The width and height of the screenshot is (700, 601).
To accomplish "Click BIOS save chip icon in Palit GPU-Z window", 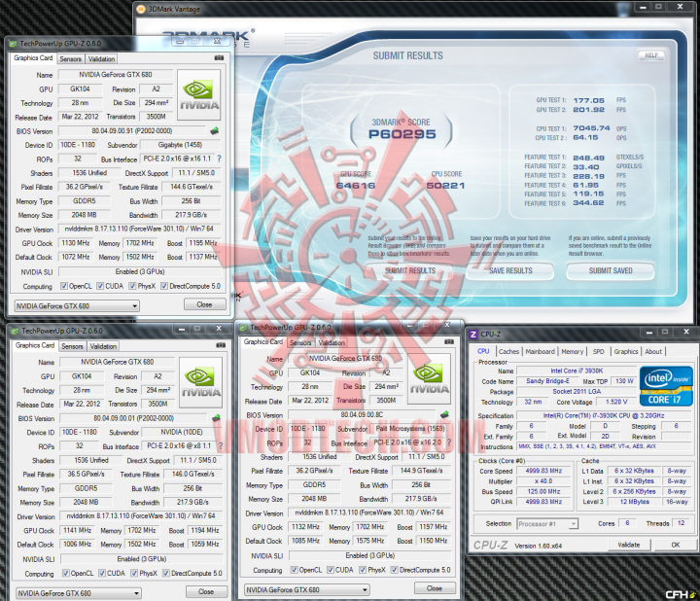I will coord(444,414).
